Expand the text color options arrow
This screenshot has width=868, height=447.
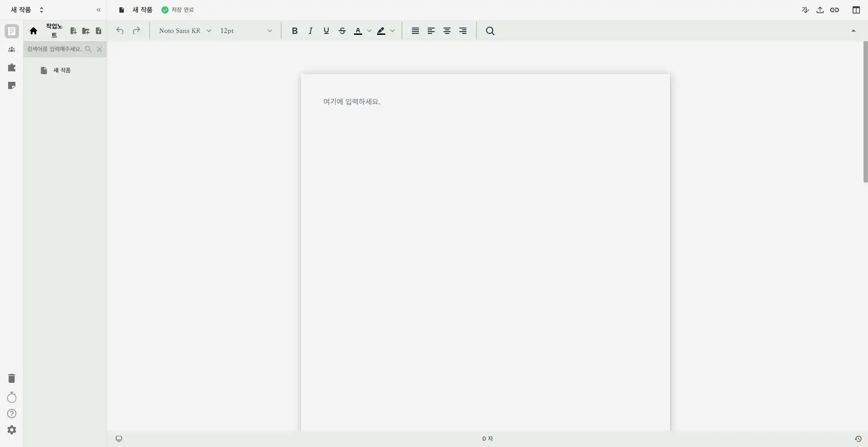coord(369,31)
